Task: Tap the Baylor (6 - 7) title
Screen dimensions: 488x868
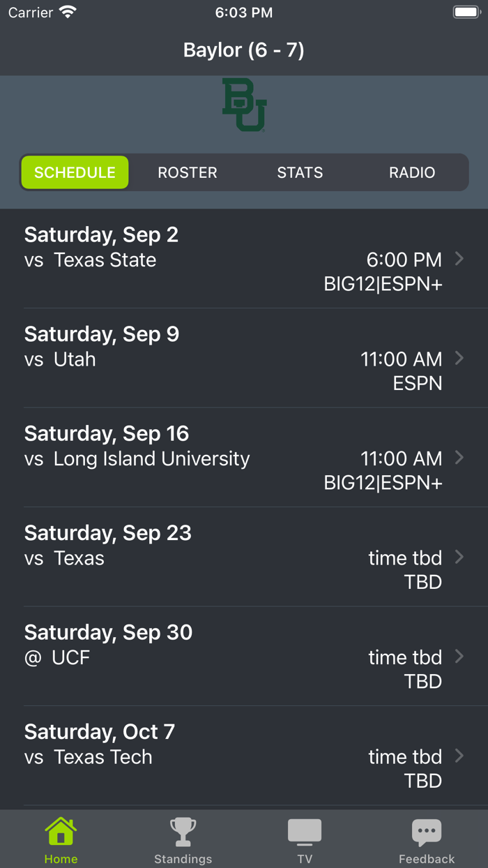Action: coord(244,50)
